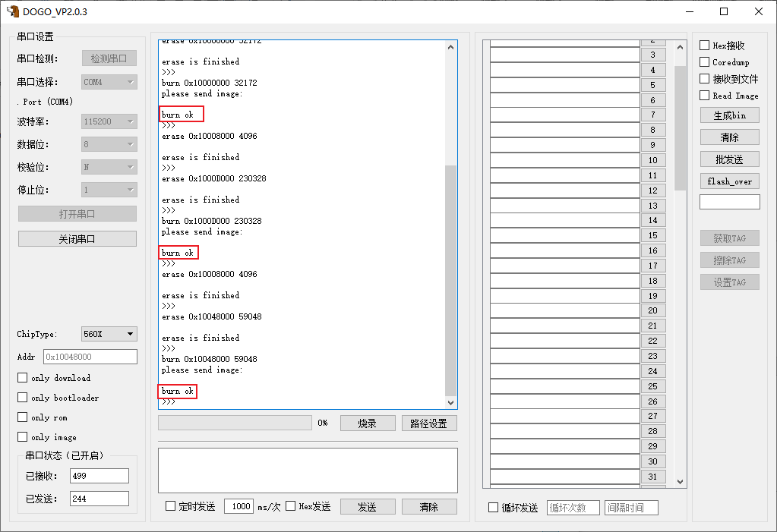Click the Addr input field
The height and width of the screenshot is (532, 777).
coord(90,357)
